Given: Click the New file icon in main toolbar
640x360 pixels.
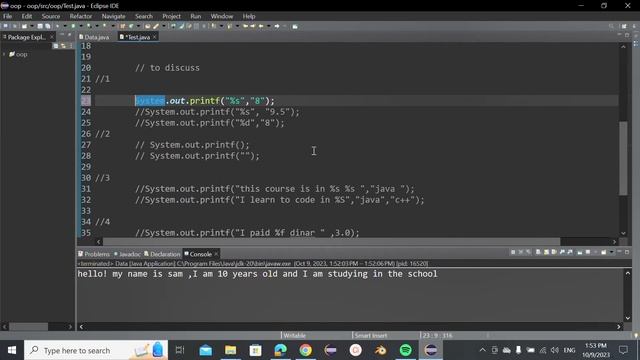Looking at the screenshot, I should [x=24, y=26].
